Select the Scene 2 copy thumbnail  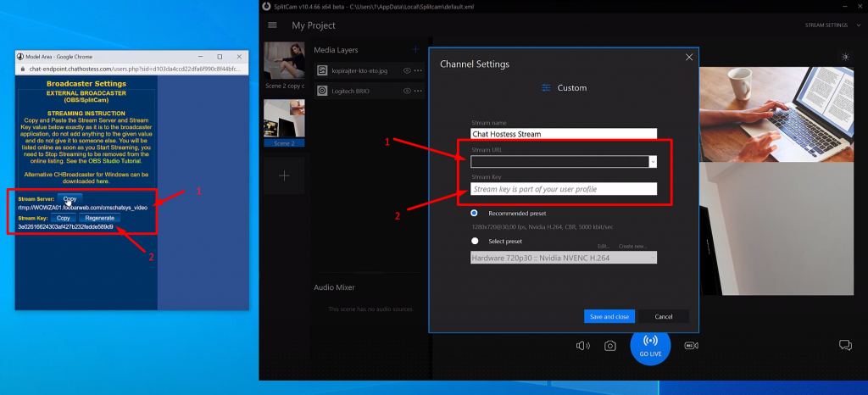285,61
